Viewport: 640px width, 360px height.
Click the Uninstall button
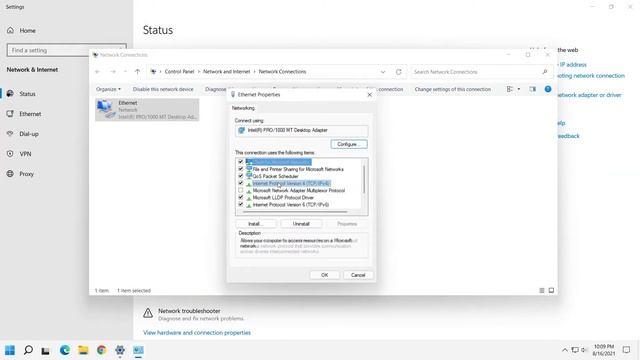tap(301, 224)
